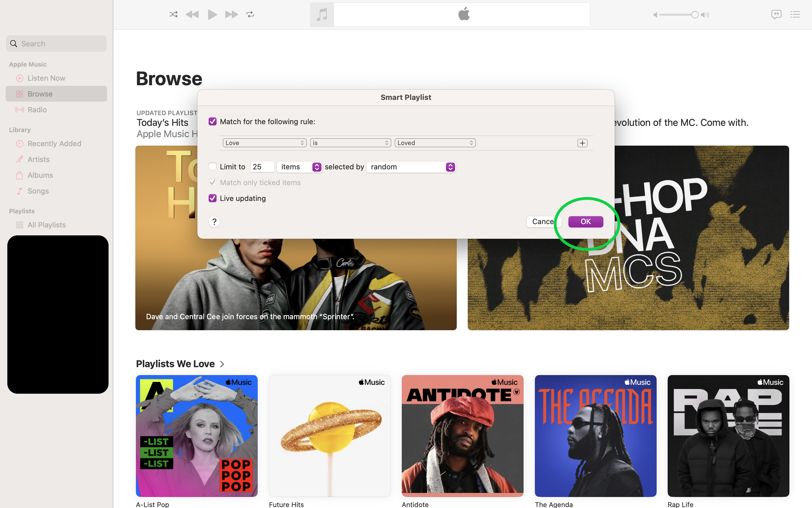The width and height of the screenshot is (812, 508).
Task: Open help with the question mark button
Action: coord(214,222)
